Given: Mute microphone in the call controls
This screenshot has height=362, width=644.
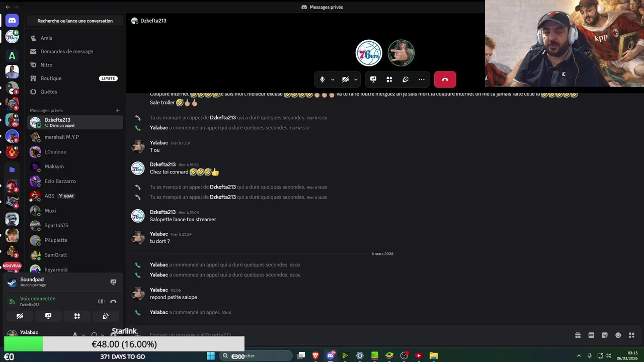Looking at the screenshot, I should pyautogui.click(x=323, y=79).
